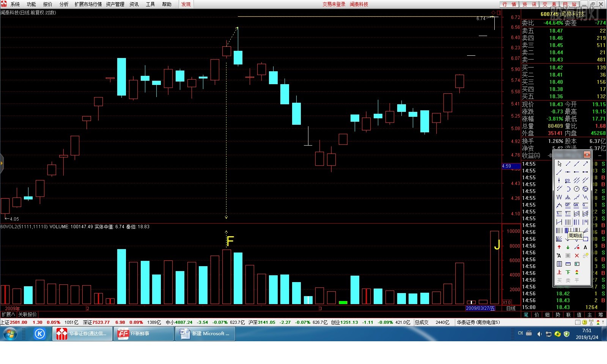Select the 联 tab in quote panel
The height and width of the screenshot is (364, 607).
[x=568, y=315]
